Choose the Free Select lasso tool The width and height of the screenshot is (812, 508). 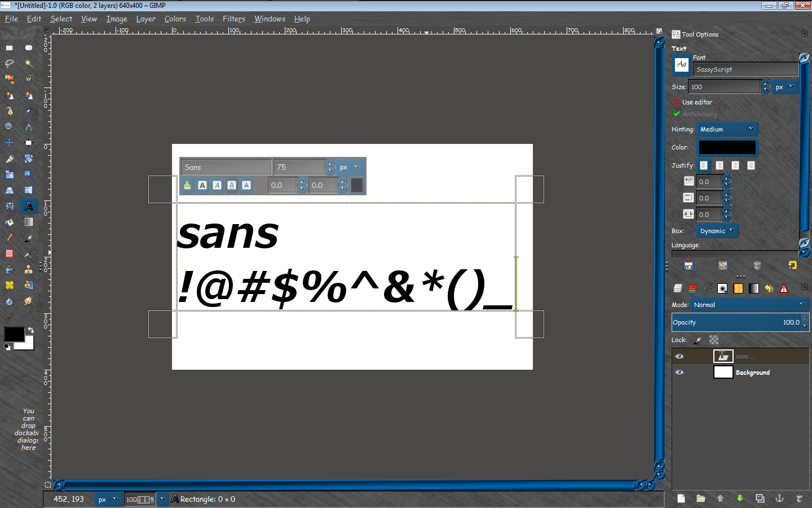coord(10,64)
